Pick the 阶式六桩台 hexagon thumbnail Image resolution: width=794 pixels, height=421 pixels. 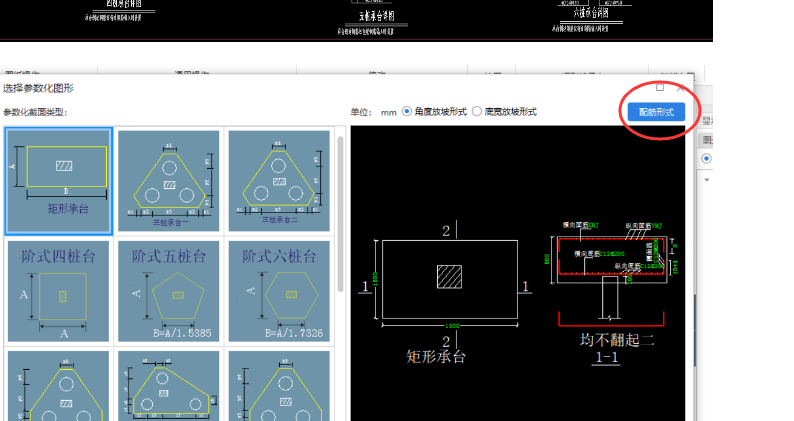(x=279, y=291)
